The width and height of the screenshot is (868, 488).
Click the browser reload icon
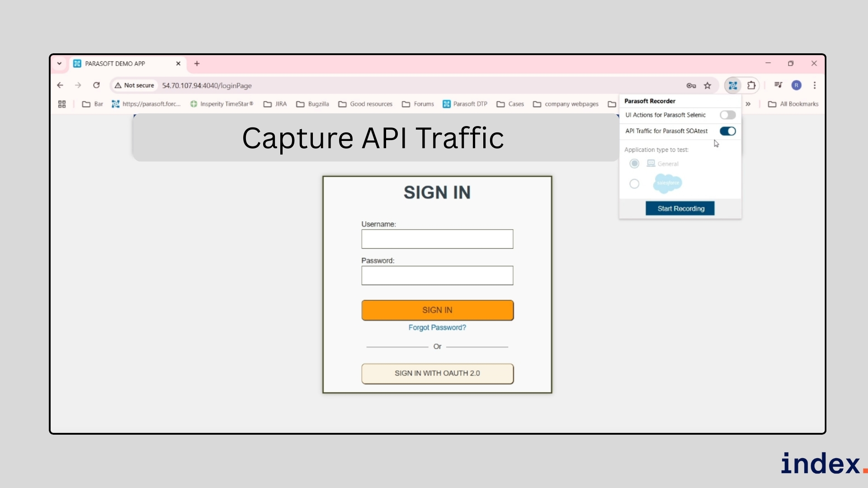click(x=97, y=85)
